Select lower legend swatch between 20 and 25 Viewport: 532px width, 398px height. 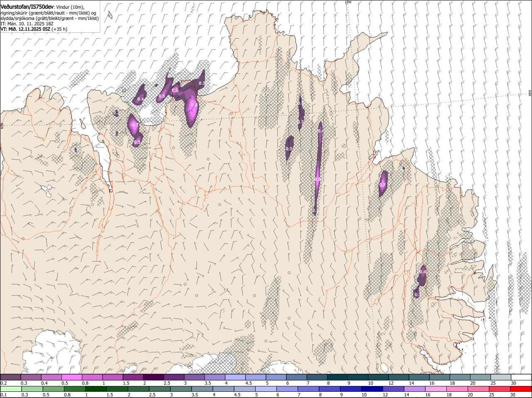[x=478, y=389]
